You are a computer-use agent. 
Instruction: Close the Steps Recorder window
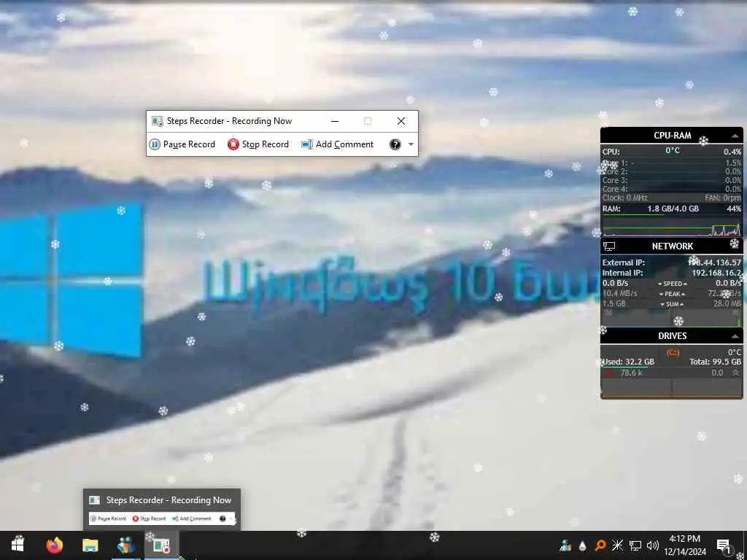(x=401, y=121)
